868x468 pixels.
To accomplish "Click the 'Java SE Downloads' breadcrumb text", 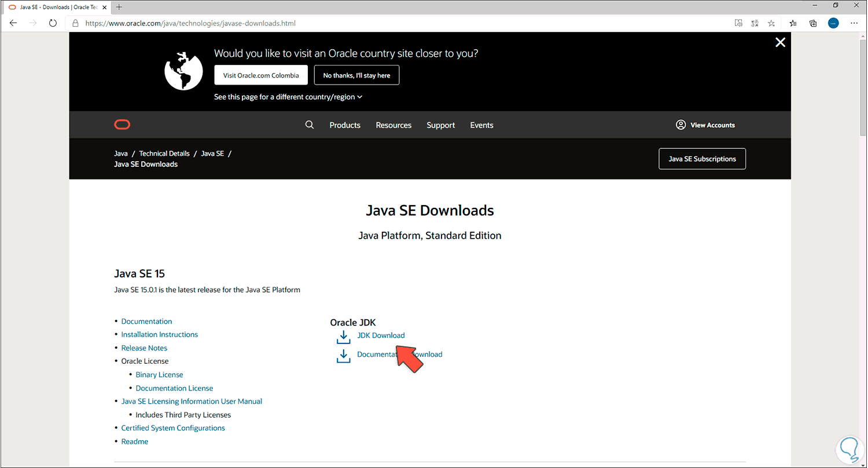I will (146, 164).
